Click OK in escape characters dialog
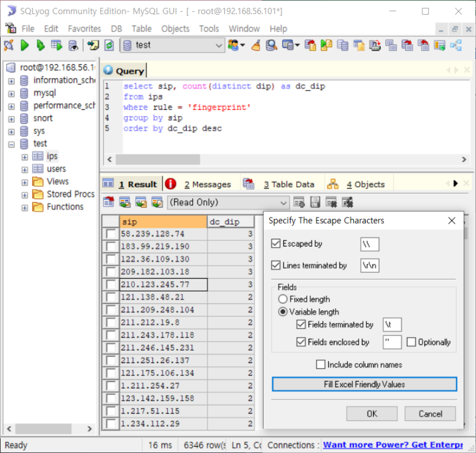 click(372, 414)
